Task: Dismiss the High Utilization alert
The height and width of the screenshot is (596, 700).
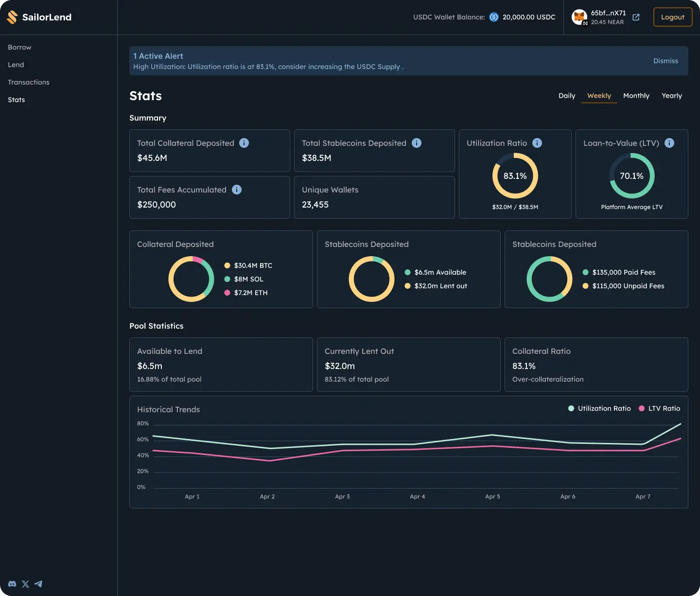Action: (x=665, y=61)
